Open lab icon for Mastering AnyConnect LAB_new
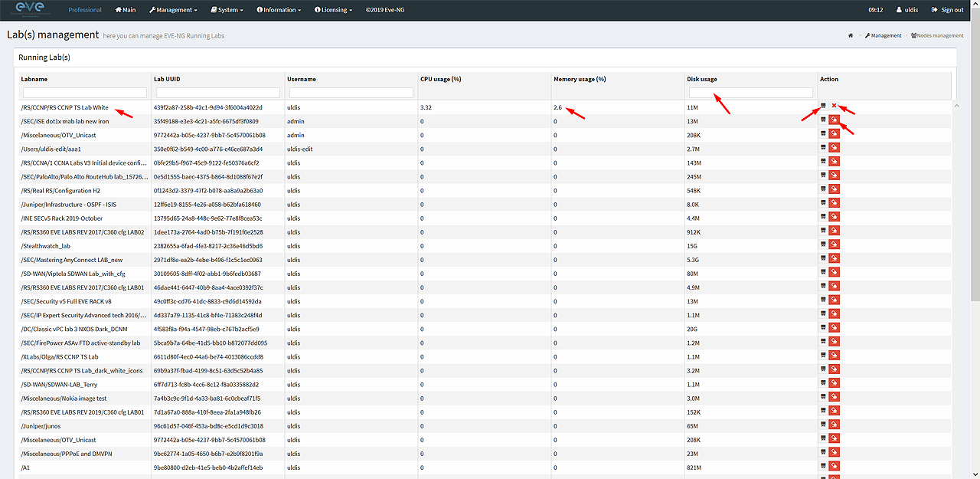 point(823,258)
